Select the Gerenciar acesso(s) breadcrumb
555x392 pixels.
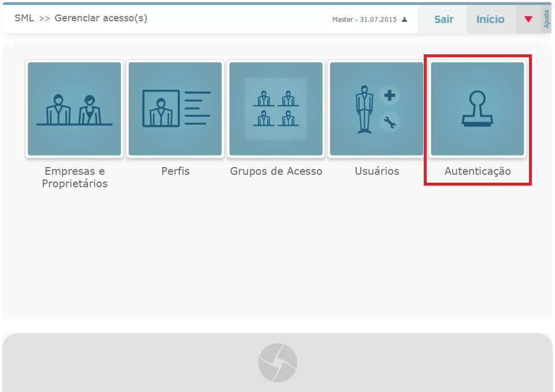(x=101, y=18)
